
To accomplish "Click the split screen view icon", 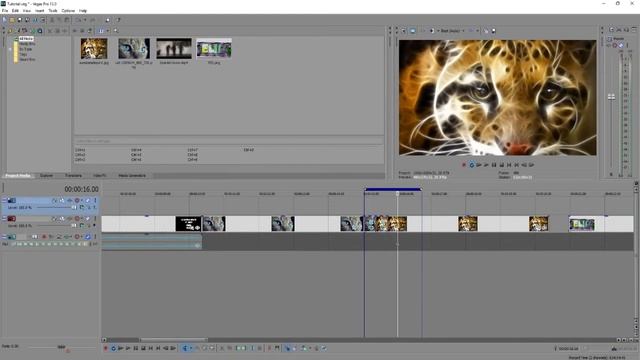I will pyautogui.click(x=432, y=31).
